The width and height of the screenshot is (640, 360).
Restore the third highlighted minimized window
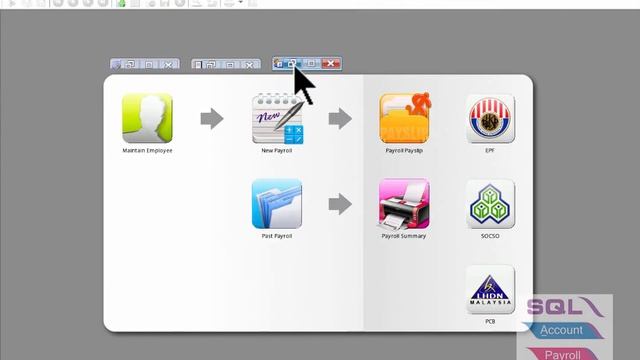292,64
